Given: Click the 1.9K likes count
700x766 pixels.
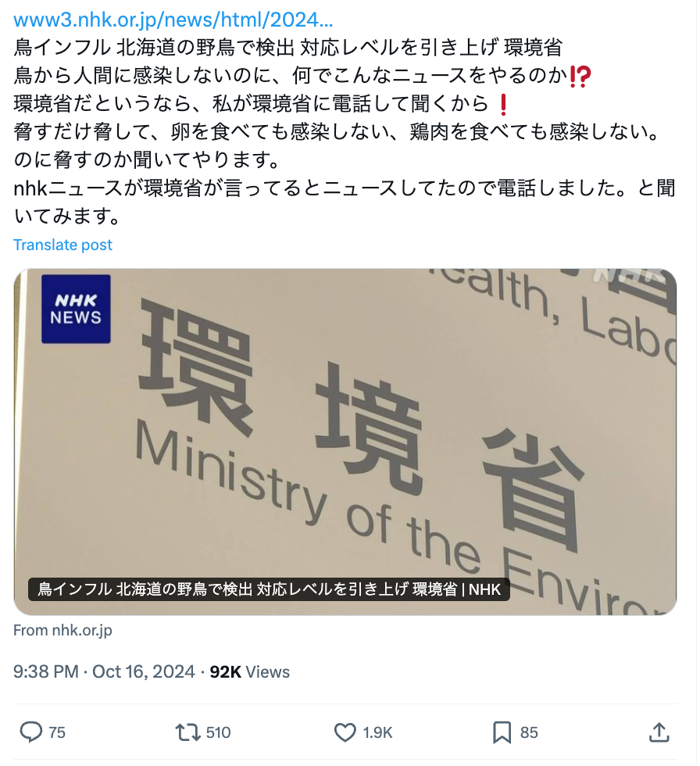Looking at the screenshot, I should click(x=377, y=732).
